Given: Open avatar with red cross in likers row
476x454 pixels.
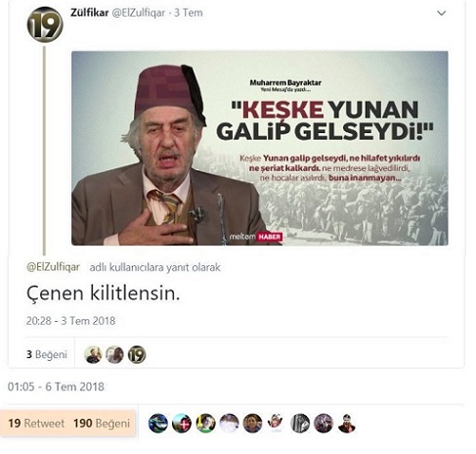Looking at the screenshot, I should coord(182,424).
